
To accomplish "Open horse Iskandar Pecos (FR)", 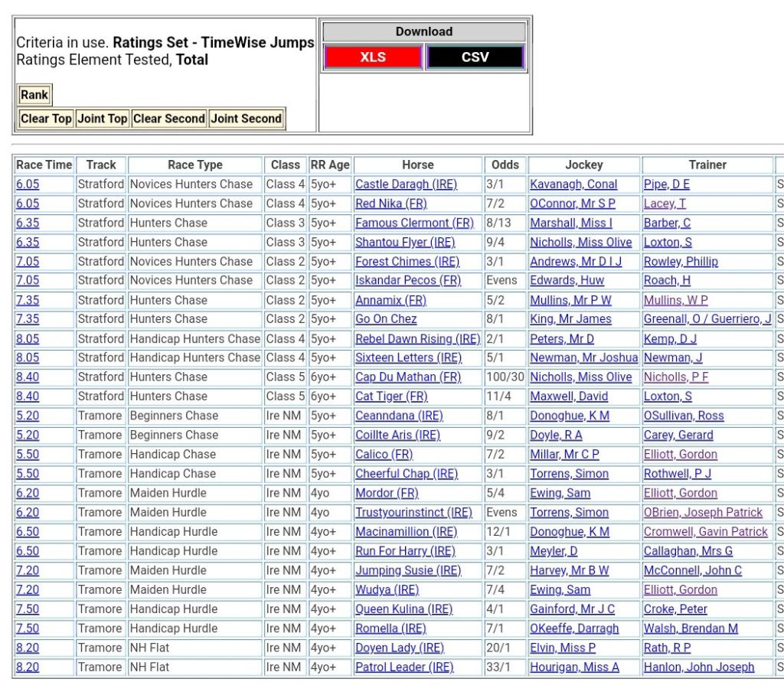I will pyautogui.click(x=408, y=280).
